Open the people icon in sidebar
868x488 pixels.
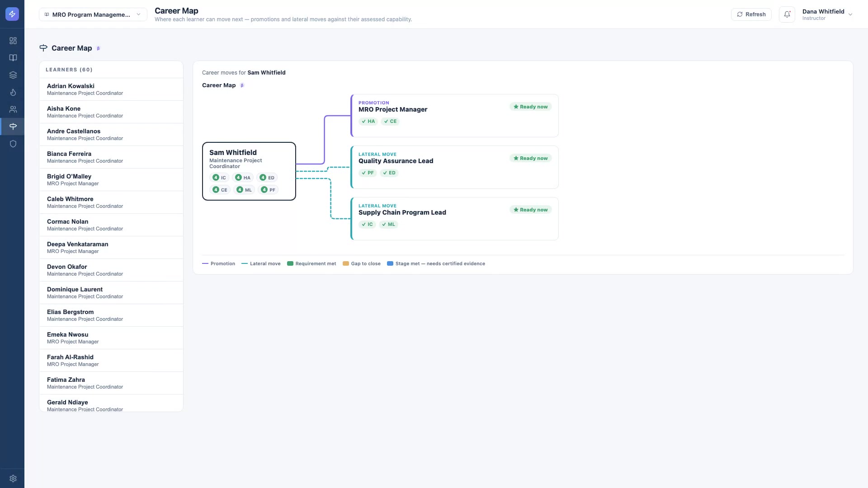13,109
